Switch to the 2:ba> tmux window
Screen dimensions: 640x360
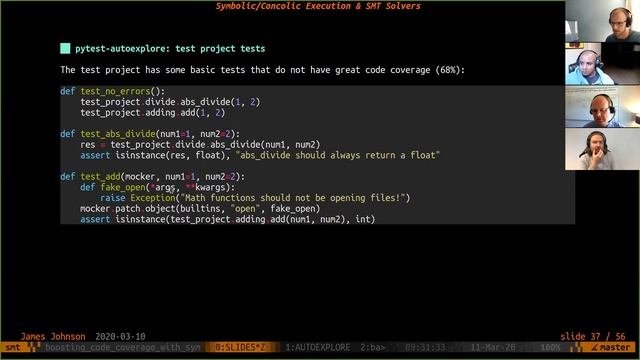pyautogui.click(x=373, y=347)
